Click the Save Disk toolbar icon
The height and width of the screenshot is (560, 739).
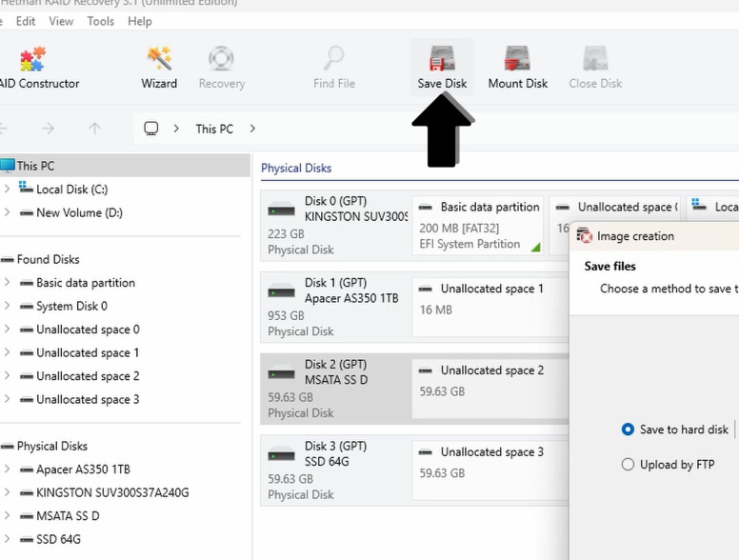pos(442,58)
